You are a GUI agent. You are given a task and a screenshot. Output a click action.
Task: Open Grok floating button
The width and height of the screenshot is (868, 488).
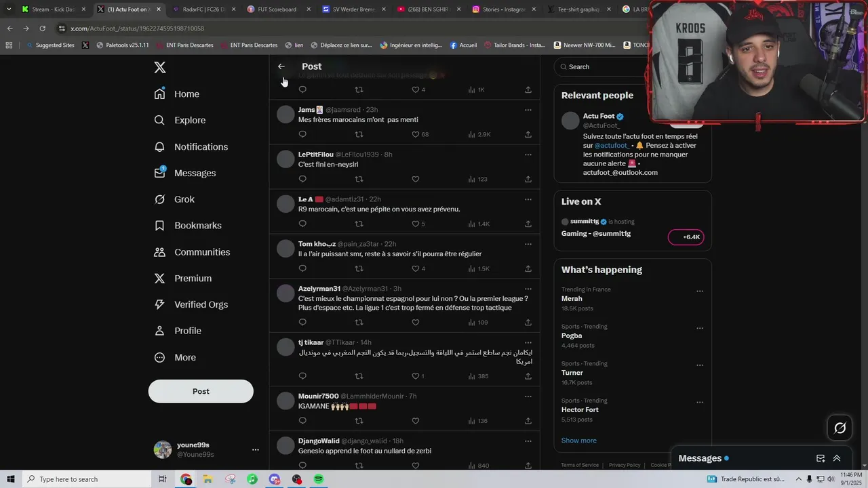(840, 428)
